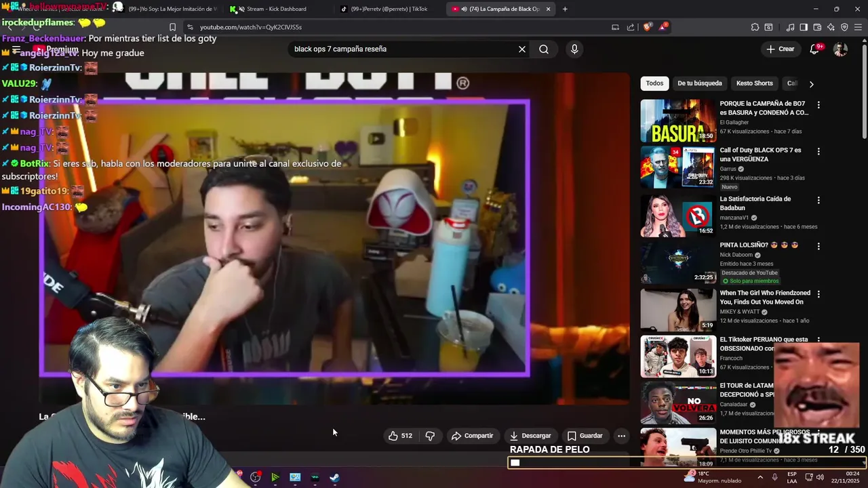
Task: Show hidden tray icons chevron
Action: click(x=759, y=477)
